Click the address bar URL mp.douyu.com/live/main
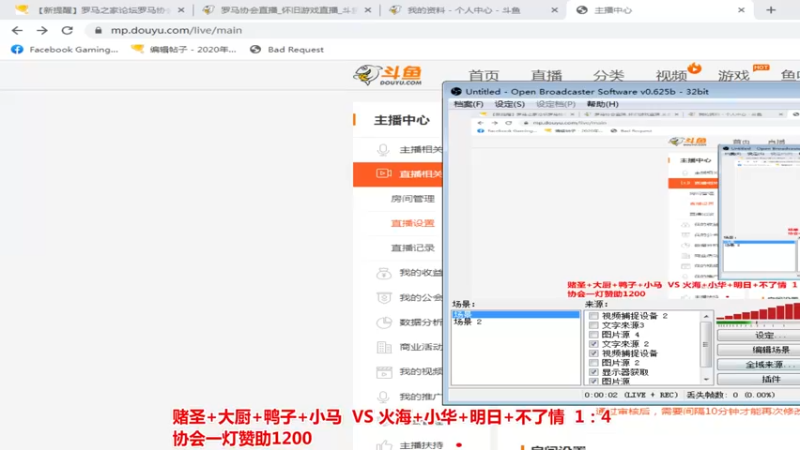Screen dimensions: 800x450 coord(177,31)
